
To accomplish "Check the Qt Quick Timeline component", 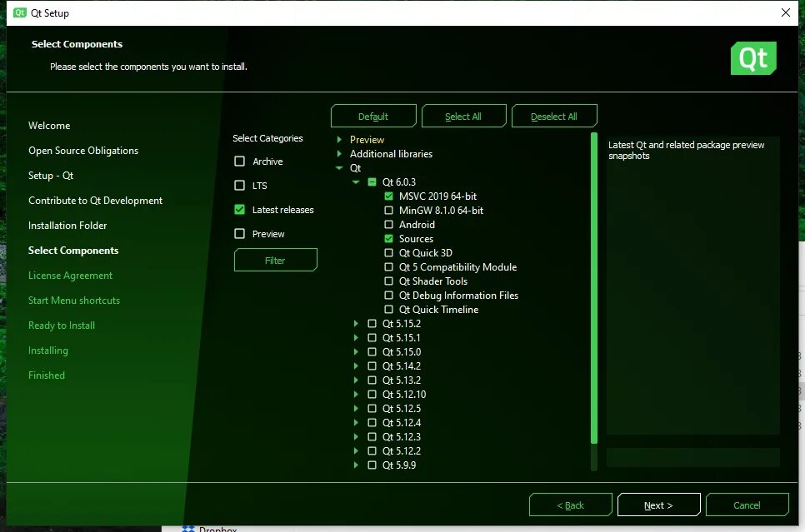I will [x=388, y=310].
